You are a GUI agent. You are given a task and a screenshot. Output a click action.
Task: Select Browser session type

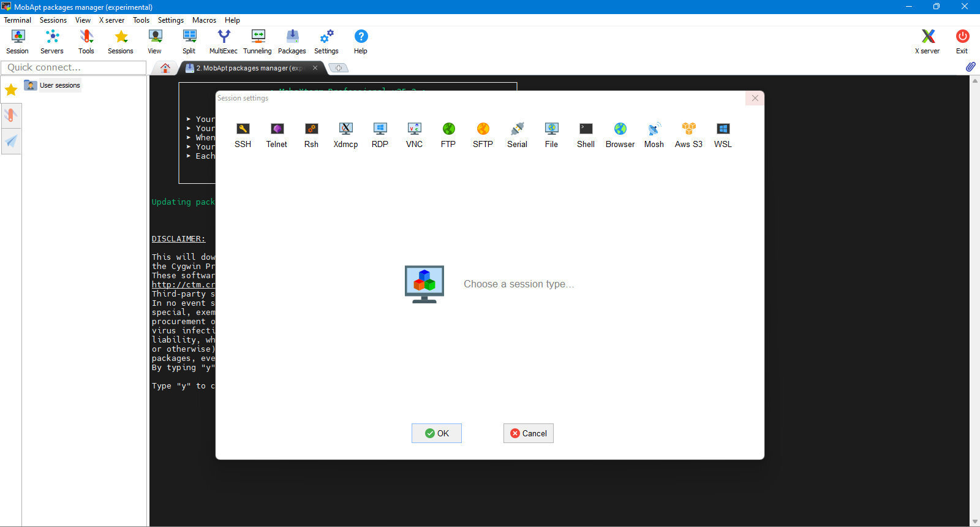(x=620, y=135)
